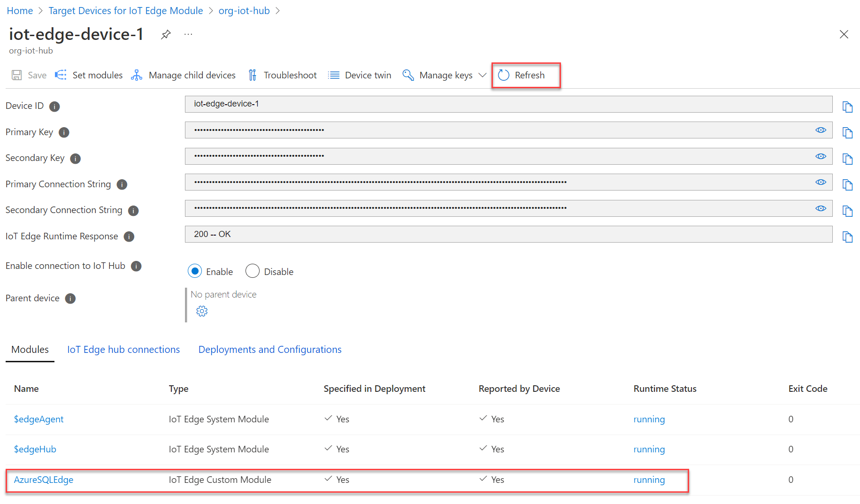Show info for Secondary Connection String
860x504 pixels.
click(x=133, y=211)
